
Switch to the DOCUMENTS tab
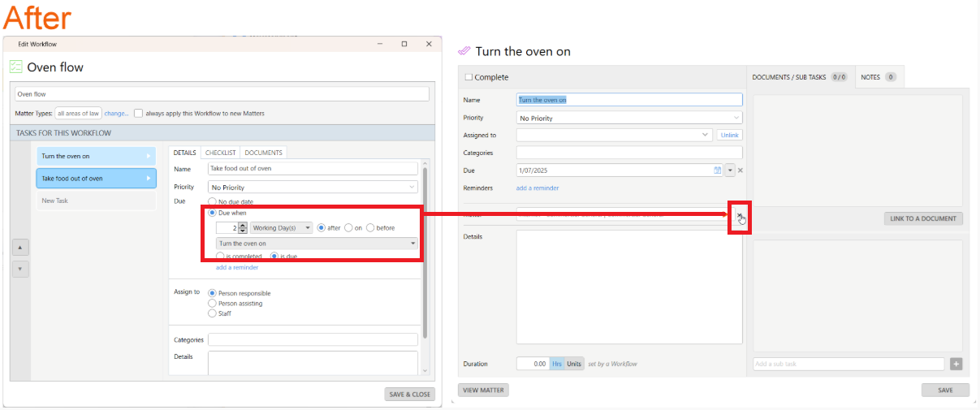[x=264, y=153]
